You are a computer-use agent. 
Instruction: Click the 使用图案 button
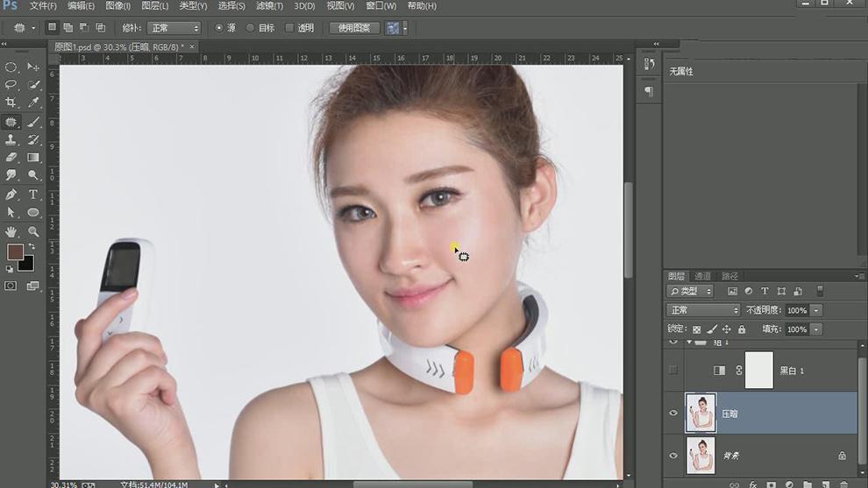click(354, 28)
